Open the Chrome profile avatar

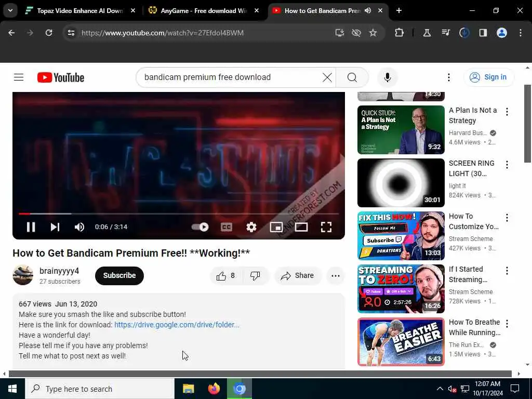point(502,33)
